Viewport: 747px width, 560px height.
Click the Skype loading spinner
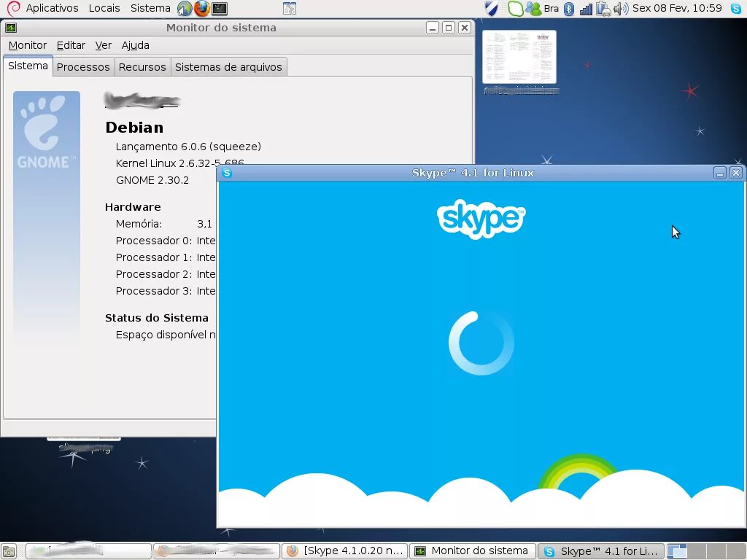click(481, 343)
